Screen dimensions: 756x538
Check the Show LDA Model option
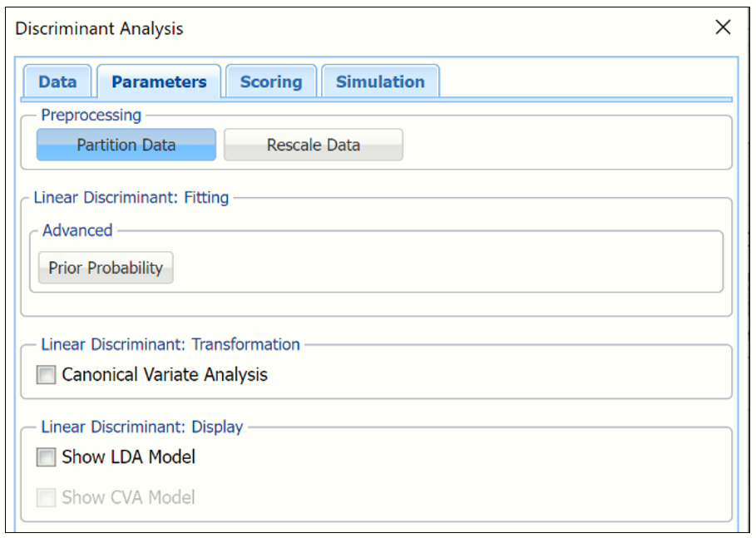pyautogui.click(x=46, y=457)
